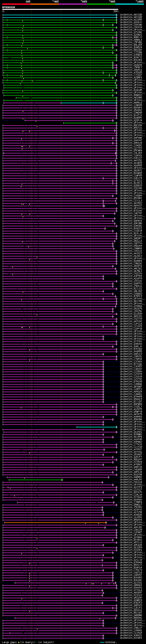Click the magenta ~60% identity legend segment

(x=73, y=4)
